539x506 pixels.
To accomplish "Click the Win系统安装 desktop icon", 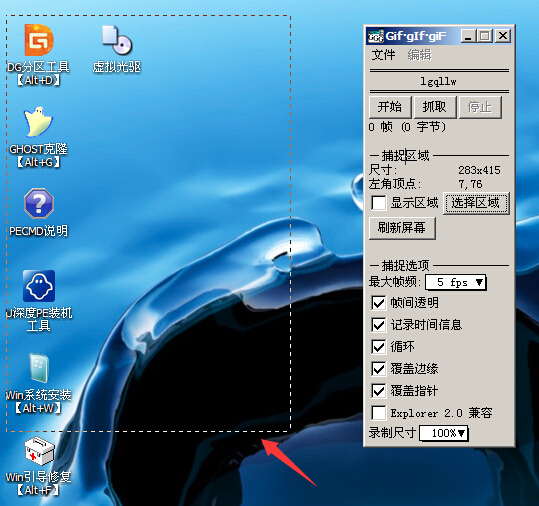I will click(39, 368).
